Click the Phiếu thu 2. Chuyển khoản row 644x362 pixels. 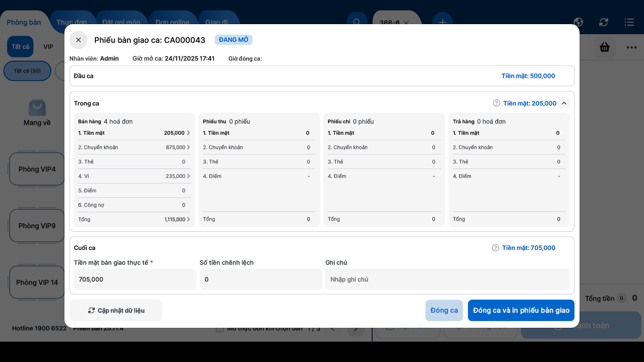tap(259, 147)
